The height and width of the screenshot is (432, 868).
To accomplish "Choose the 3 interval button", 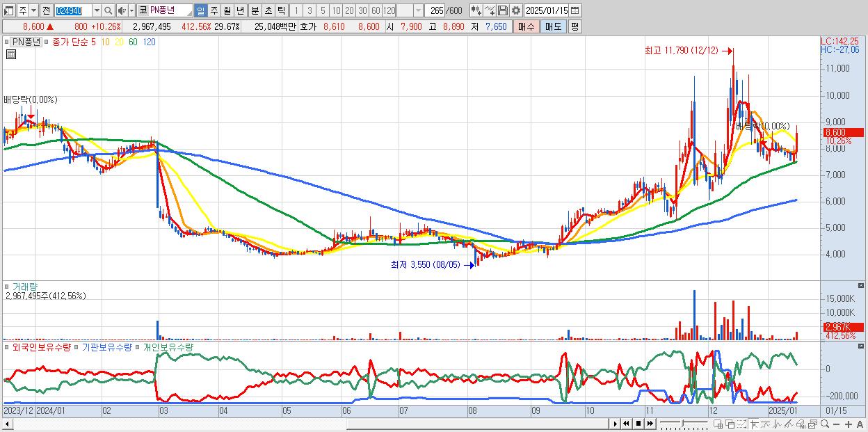I will [310, 10].
